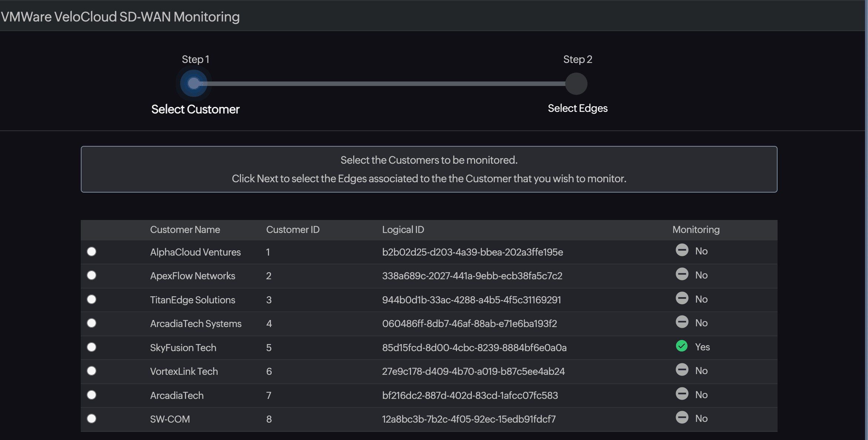
Task: Select the radio button for VortexLink Tech
Action: [92, 371]
